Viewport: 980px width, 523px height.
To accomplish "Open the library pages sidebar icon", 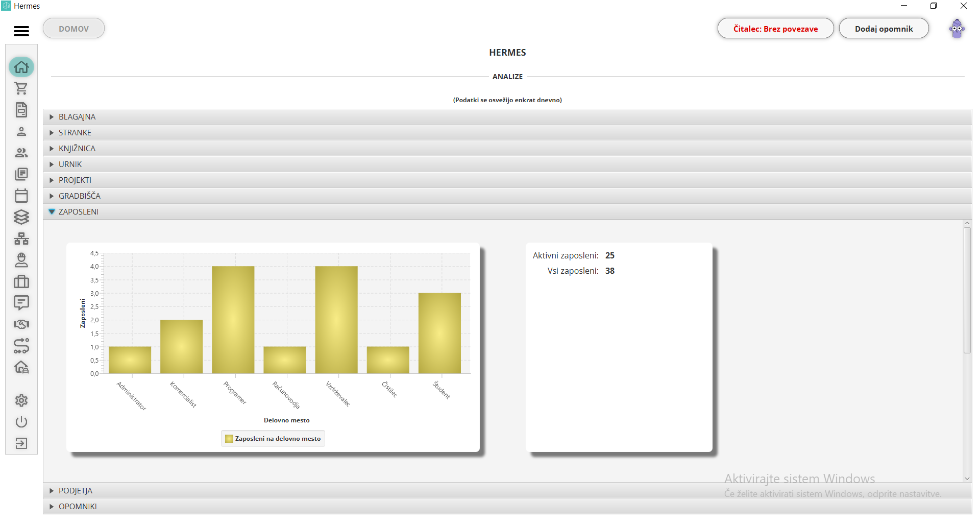I will (x=21, y=174).
